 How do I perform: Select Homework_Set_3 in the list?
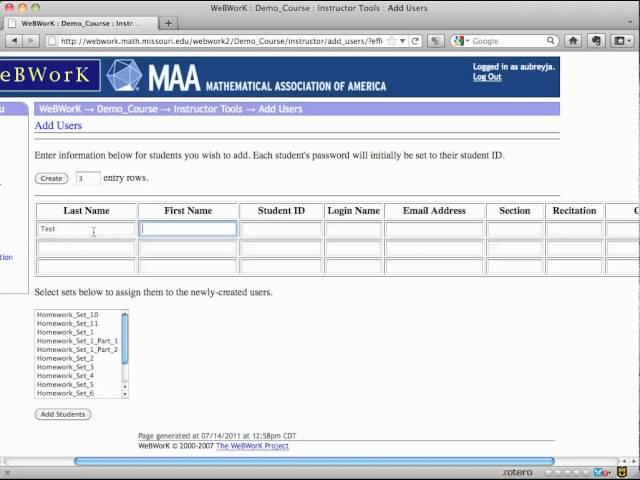coord(65,367)
